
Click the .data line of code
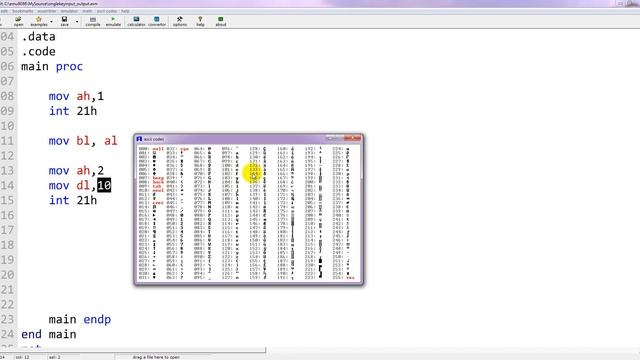coord(38,37)
